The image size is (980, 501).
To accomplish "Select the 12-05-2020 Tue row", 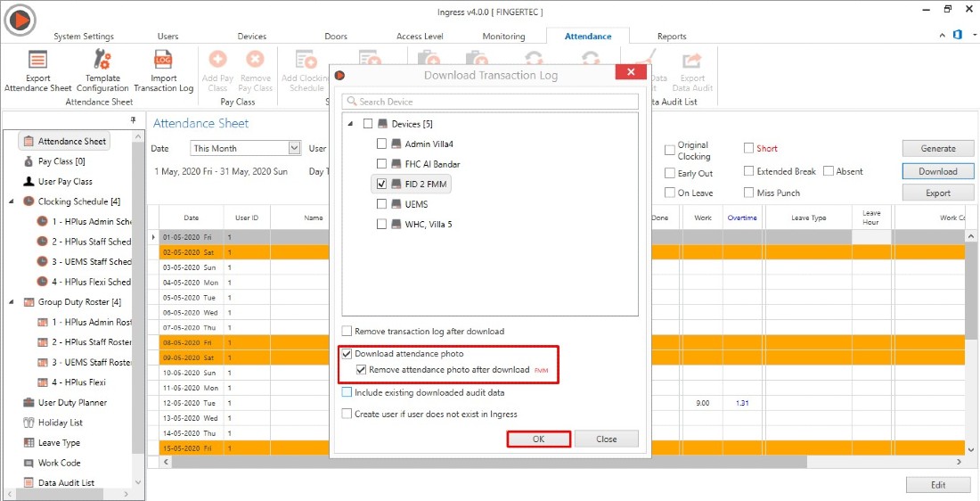I will click(556, 403).
